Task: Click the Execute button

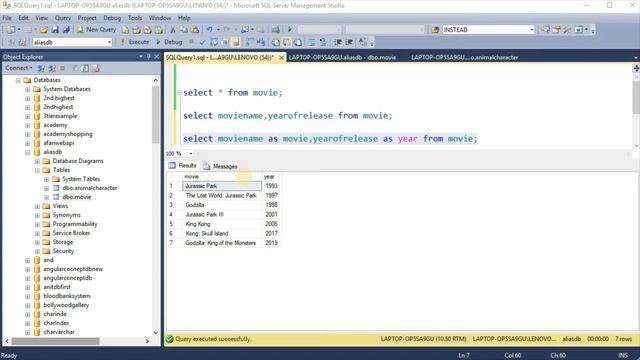Action: (134, 42)
